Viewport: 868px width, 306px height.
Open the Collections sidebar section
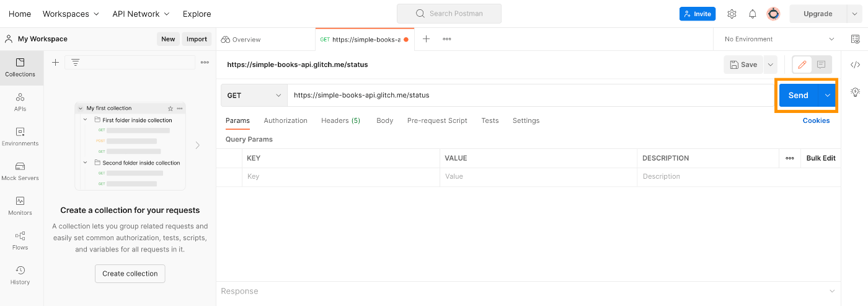[x=20, y=68]
